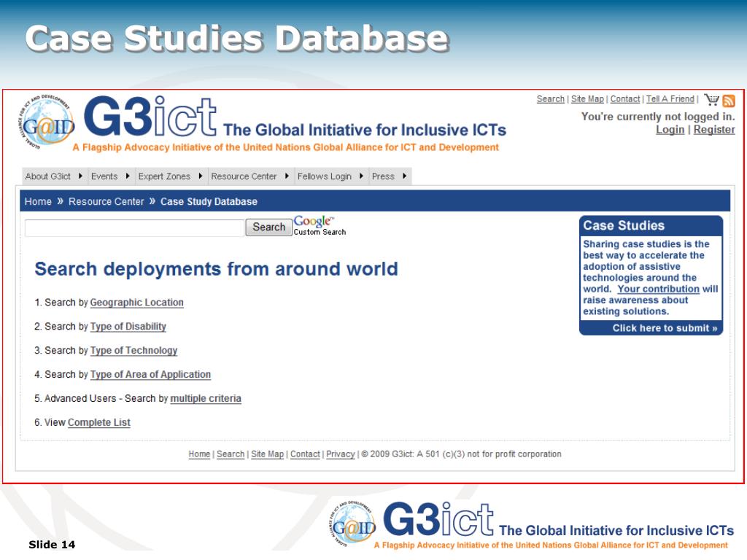Image resolution: width=747 pixels, height=560 pixels.
Task: Click the Google Custom Search logo
Action: pyautogui.click(x=320, y=225)
